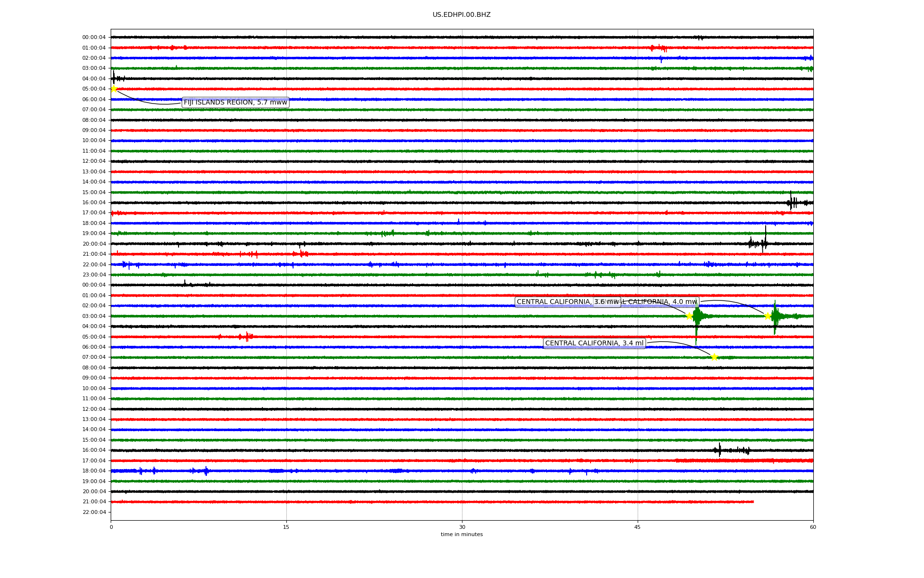Click the 15 tick label on the x-axis
Image resolution: width=924 pixels, height=578 pixels.
pos(286,527)
